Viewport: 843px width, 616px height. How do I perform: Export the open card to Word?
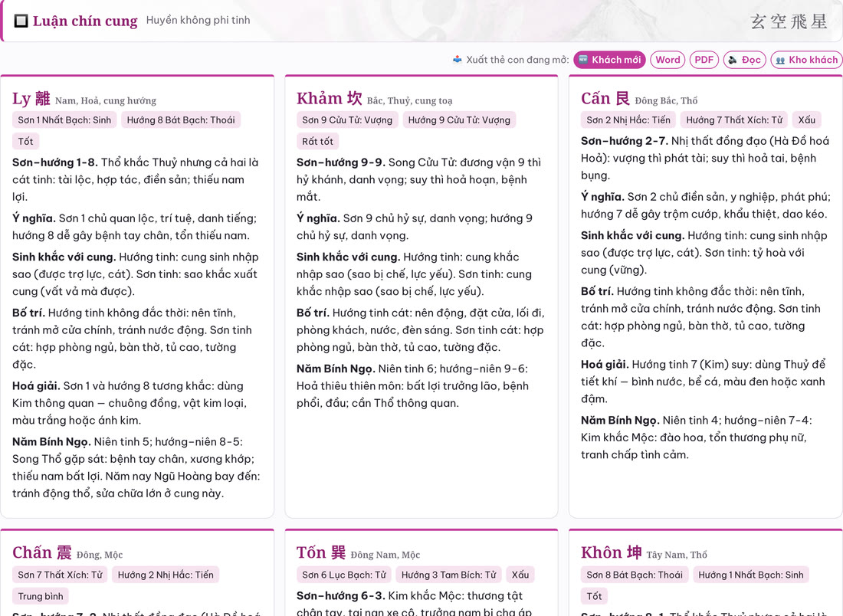(x=668, y=60)
